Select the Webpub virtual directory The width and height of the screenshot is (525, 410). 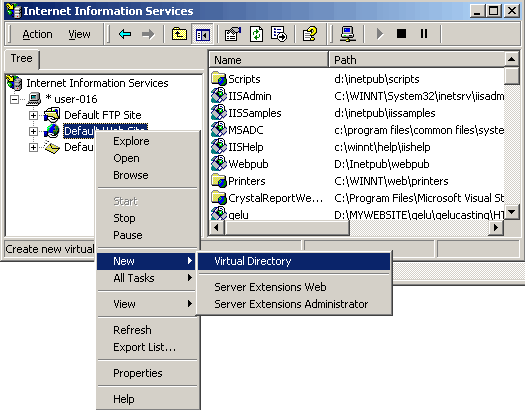pyautogui.click(x=357, y=164)
